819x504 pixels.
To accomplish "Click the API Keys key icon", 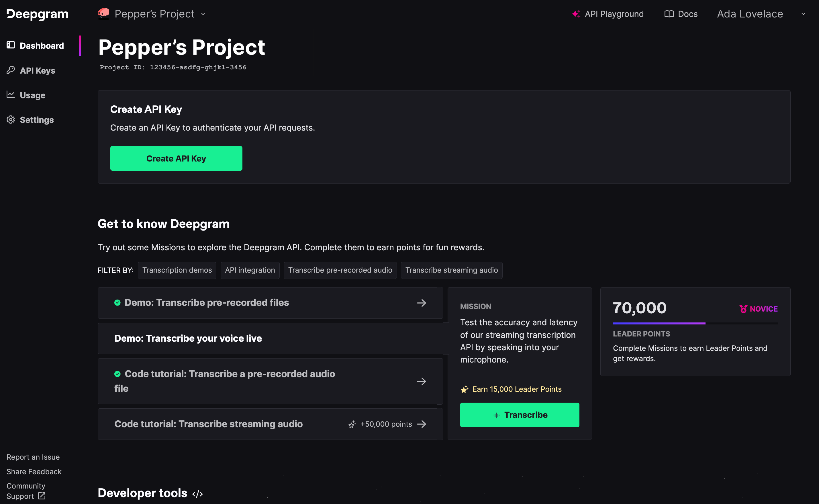I will click(11, 70).
